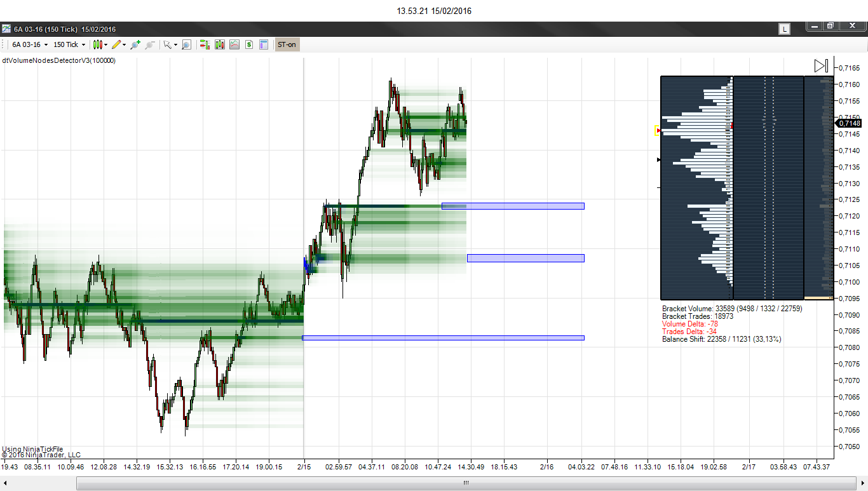The width and height of the screenshot is (868, 491).
Task: Click the zoom in magnifier icon
Action: [135, 44]
